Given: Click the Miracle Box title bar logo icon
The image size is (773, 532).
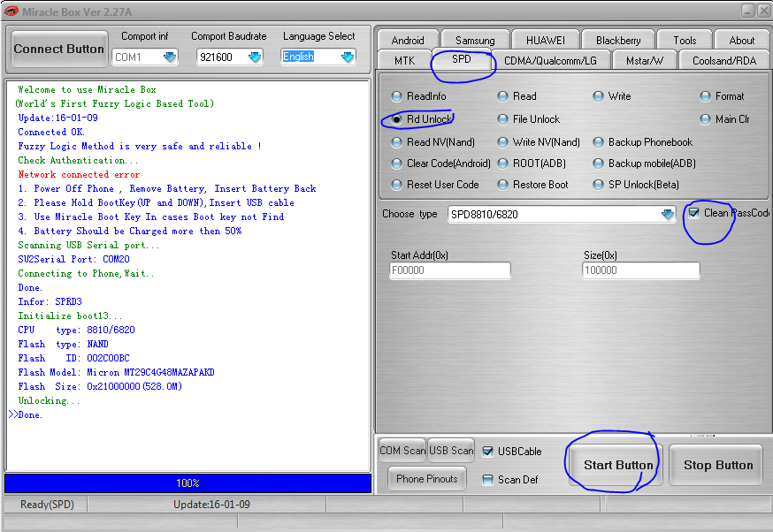Looking at the screenshot, I should [x=11, y=11].
